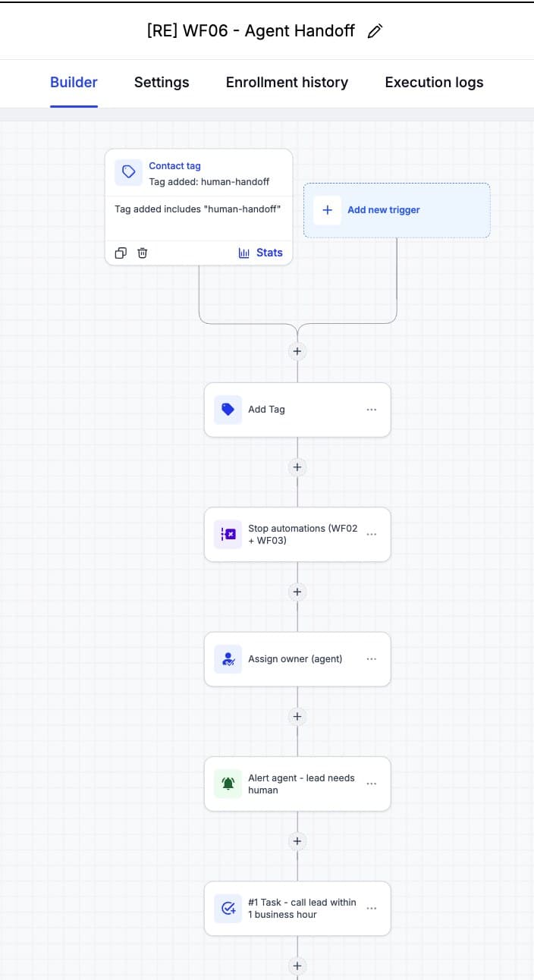View Stats for Contact tag trigger
Screen dimensions: 534x980
coord(260,253)
